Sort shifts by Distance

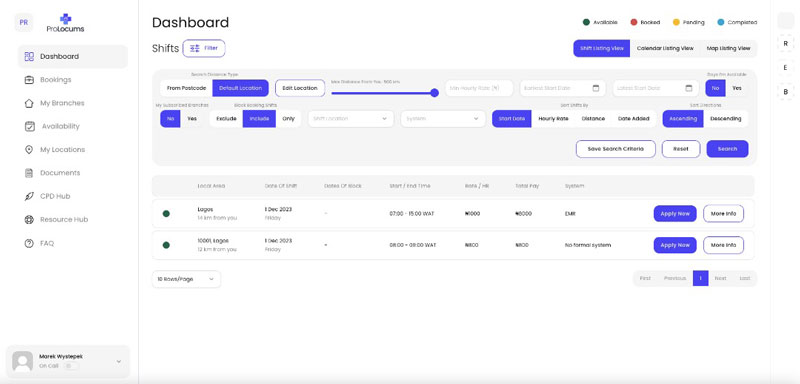pyautogui.click(x=593, y=119)
